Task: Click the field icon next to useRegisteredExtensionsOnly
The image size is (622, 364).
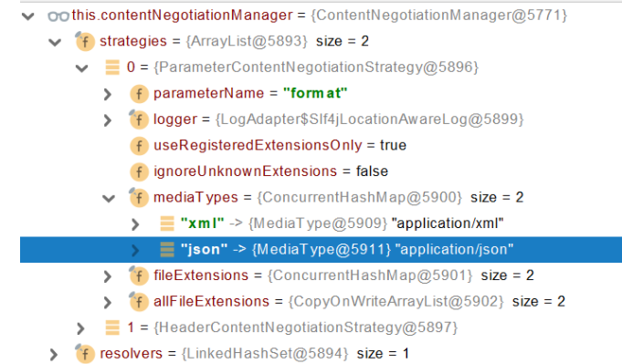Action: click(x=139, y=145)
